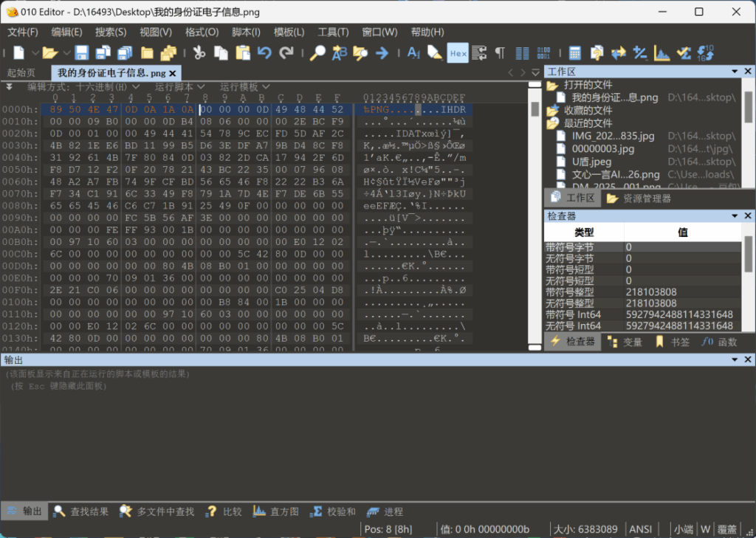Click the Histogram toolbar icon
The height and width of the screenshot is (538, 756).
[x=661, y=53]
